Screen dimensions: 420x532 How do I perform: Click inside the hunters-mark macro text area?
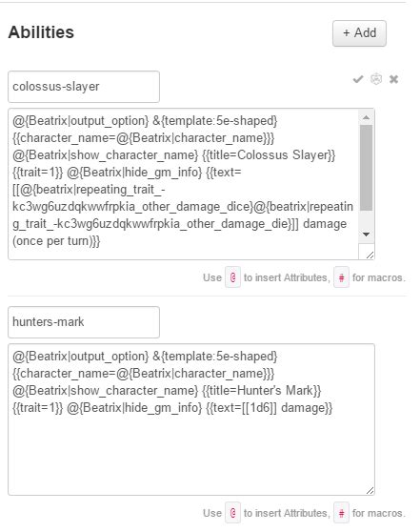191,419
